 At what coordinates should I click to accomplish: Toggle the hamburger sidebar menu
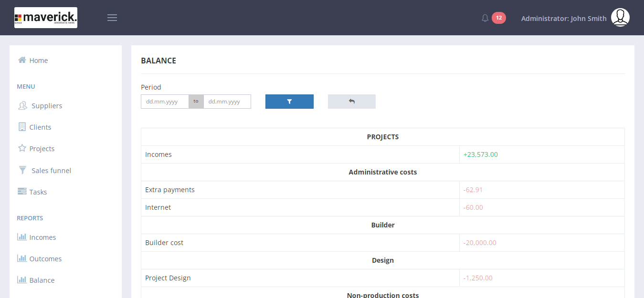coord(112,18)
